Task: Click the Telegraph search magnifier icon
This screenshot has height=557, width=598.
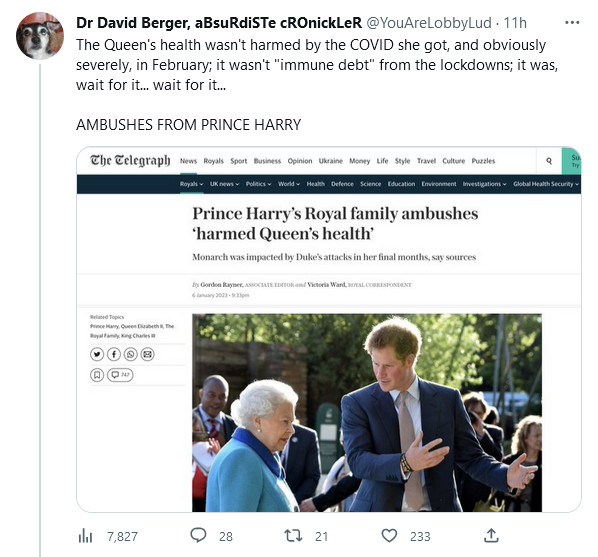Action: 549,161
